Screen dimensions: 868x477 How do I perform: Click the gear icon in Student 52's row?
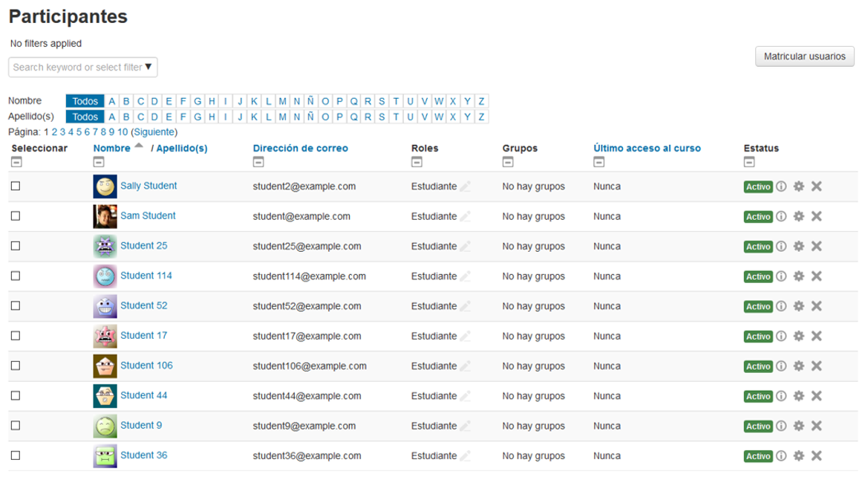tap(799, 306)
